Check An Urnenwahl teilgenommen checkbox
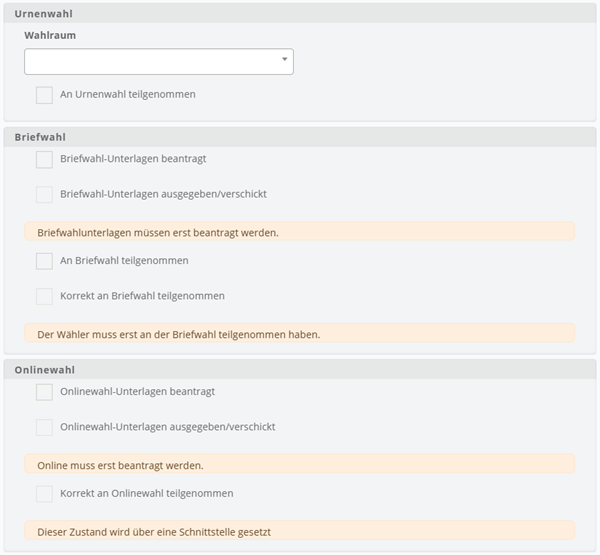 [x=44, y=95]
